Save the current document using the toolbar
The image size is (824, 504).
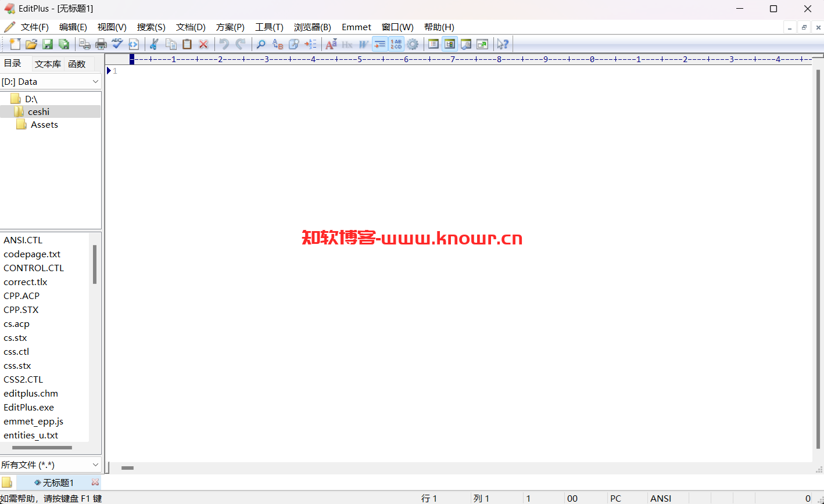tap(48, 44)
